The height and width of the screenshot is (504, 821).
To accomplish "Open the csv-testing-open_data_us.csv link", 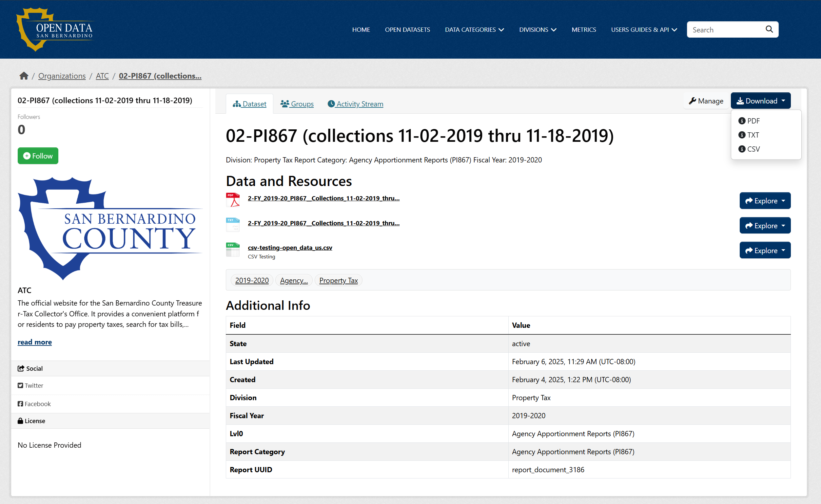I will click(290, 248).
